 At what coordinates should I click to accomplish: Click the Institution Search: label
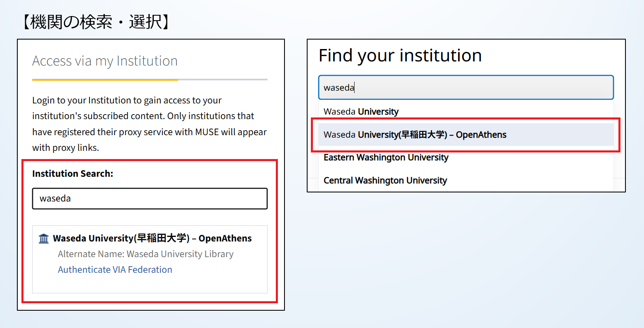73,174
